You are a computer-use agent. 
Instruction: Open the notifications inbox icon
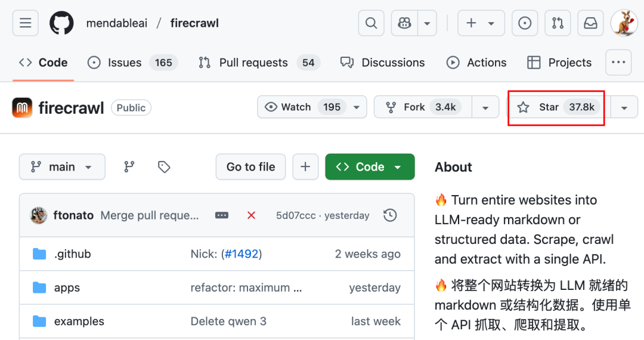[590, 23]
